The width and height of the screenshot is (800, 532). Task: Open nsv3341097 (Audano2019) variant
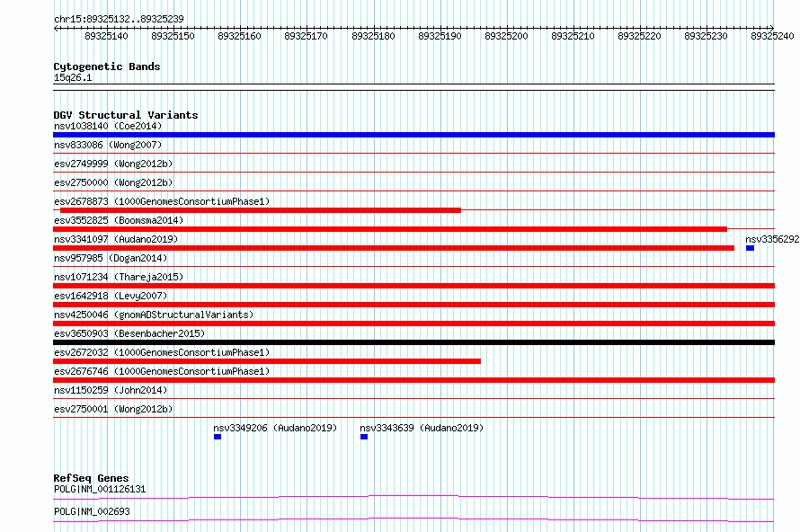(116, 239)
